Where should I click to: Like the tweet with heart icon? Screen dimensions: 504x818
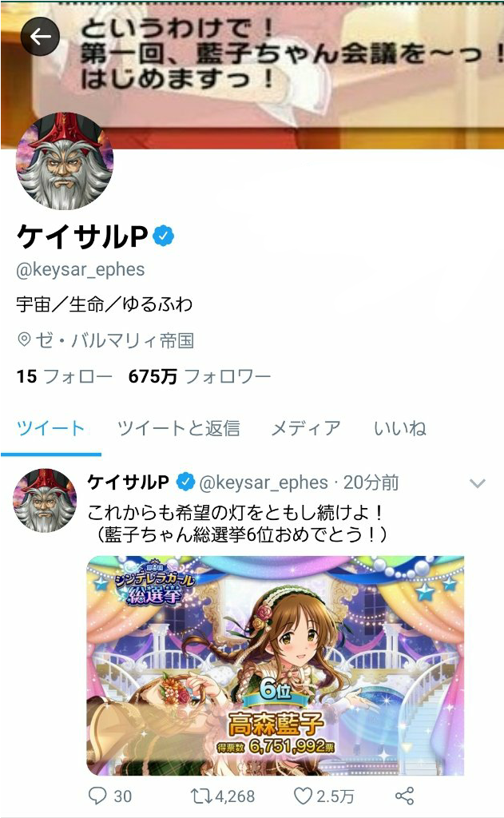pos(304,796)
